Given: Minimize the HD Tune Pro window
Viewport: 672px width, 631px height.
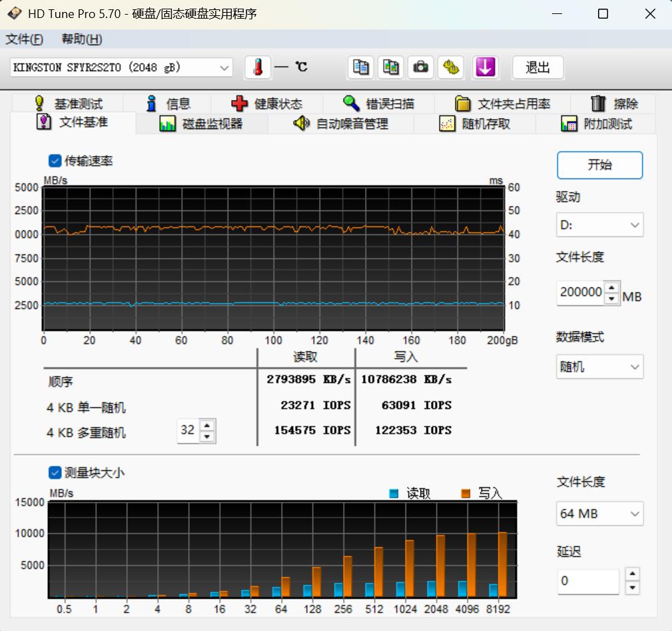Looking at the screenshot, I should point(557,14).
